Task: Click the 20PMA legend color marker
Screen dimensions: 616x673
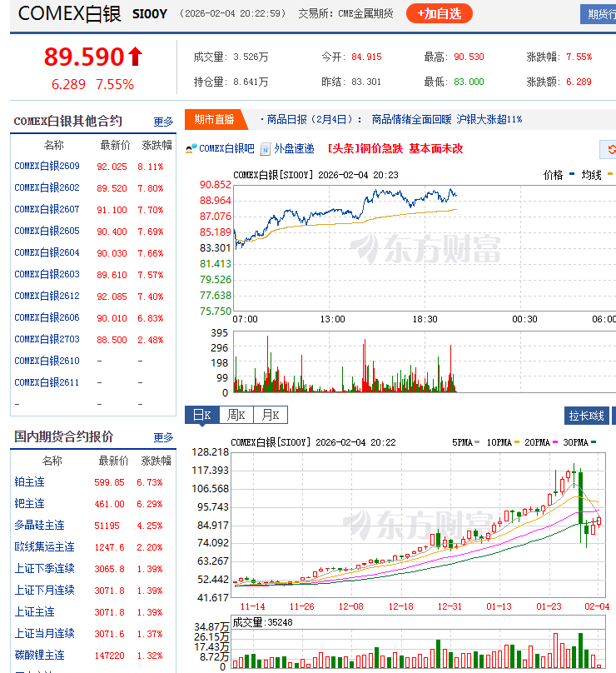Action: point(555,442)
